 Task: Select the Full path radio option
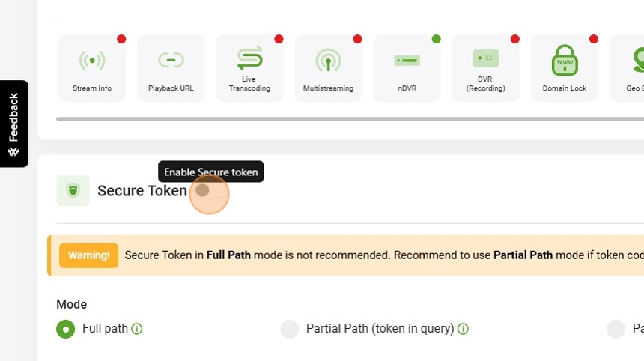click(66, 329)
